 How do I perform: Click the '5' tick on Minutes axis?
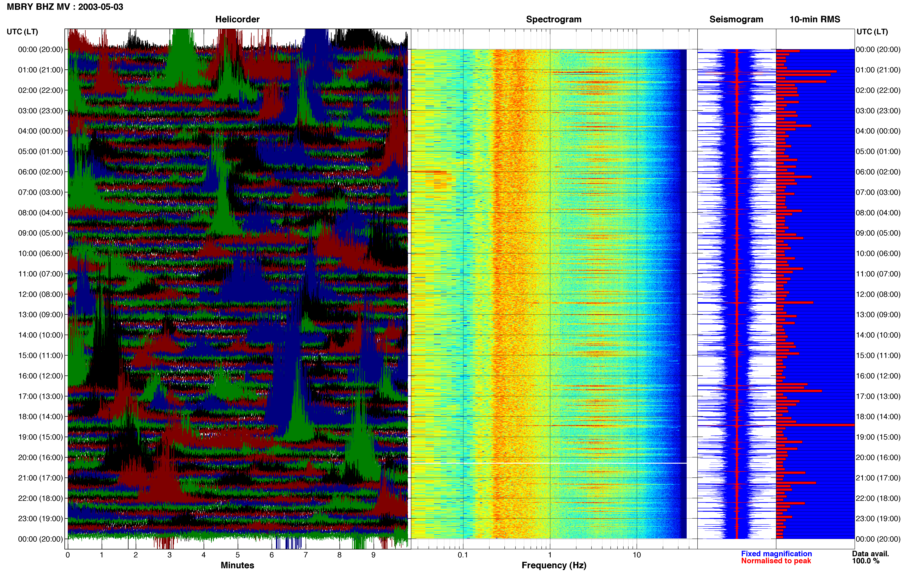pos(238,555)
